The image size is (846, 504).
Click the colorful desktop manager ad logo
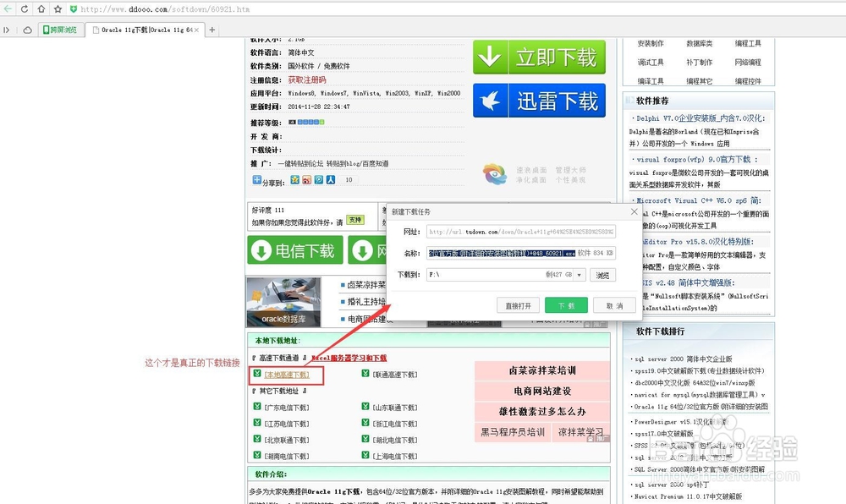click(x=495, y=174)
